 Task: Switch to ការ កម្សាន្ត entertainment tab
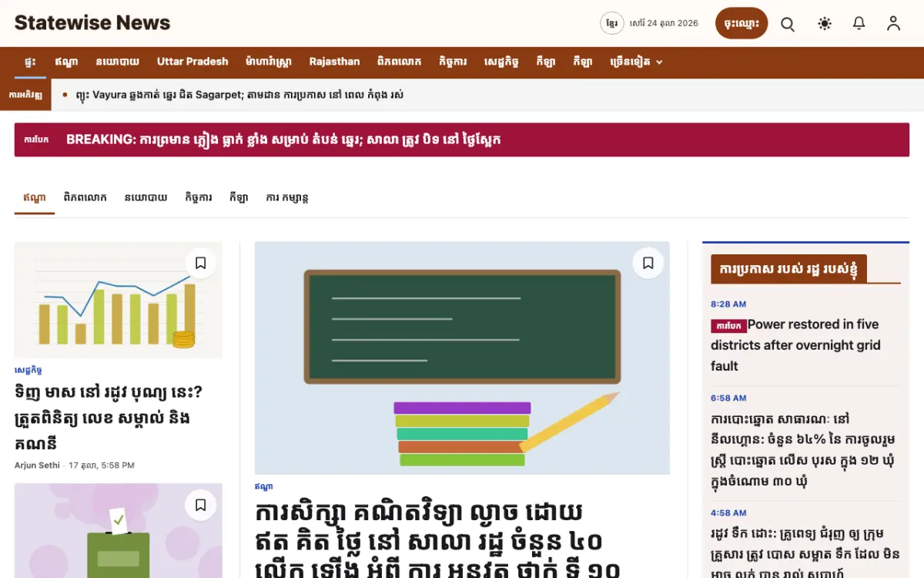tap(287, 197)
